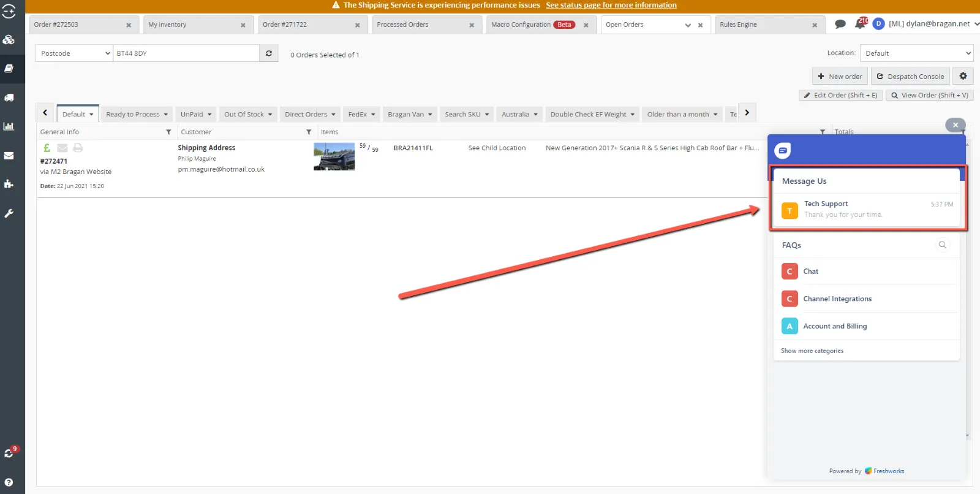Open the Linnworks logo home icon
This screenshot has height=494, width=980.
coord(9,11)
